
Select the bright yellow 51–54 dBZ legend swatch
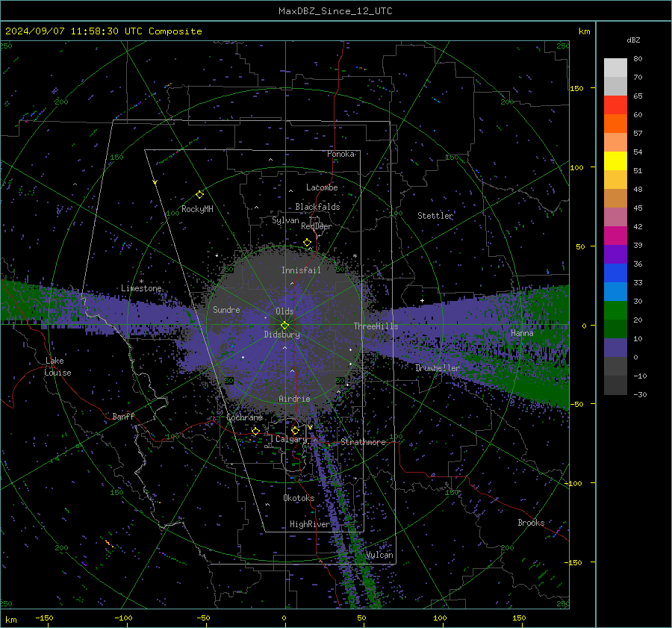615,161
